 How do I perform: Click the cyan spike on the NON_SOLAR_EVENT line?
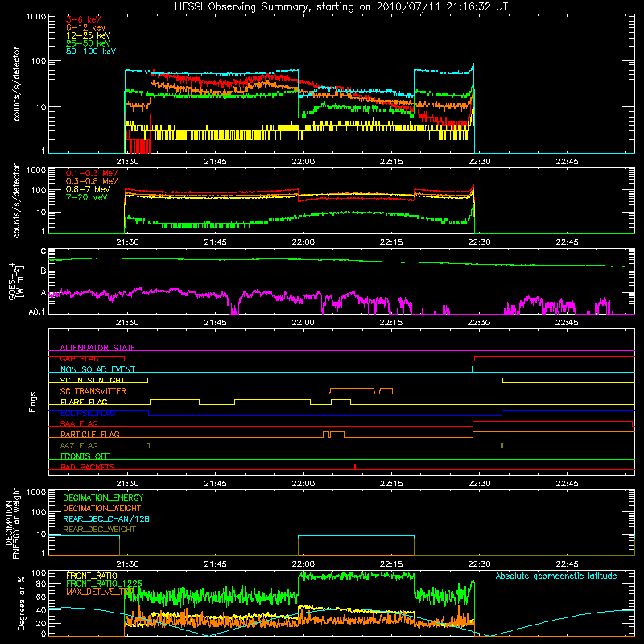point(473,369)
